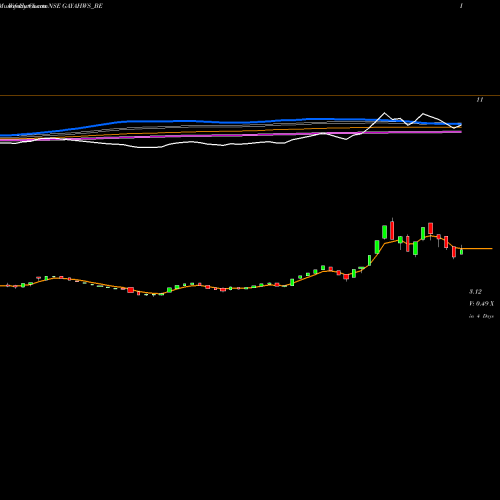The width and height of the screenshot is (500, 500).
Task: Click the white indicator line's highest peak
Action: (384, 113)
